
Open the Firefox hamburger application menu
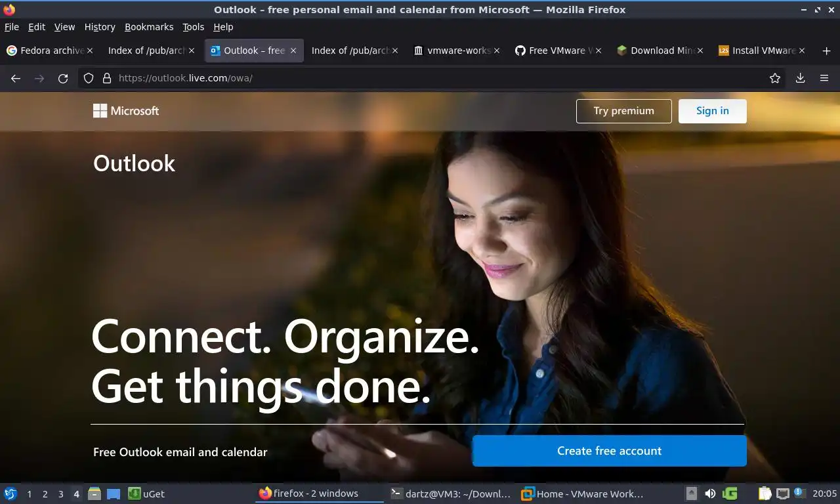[824, 78]
